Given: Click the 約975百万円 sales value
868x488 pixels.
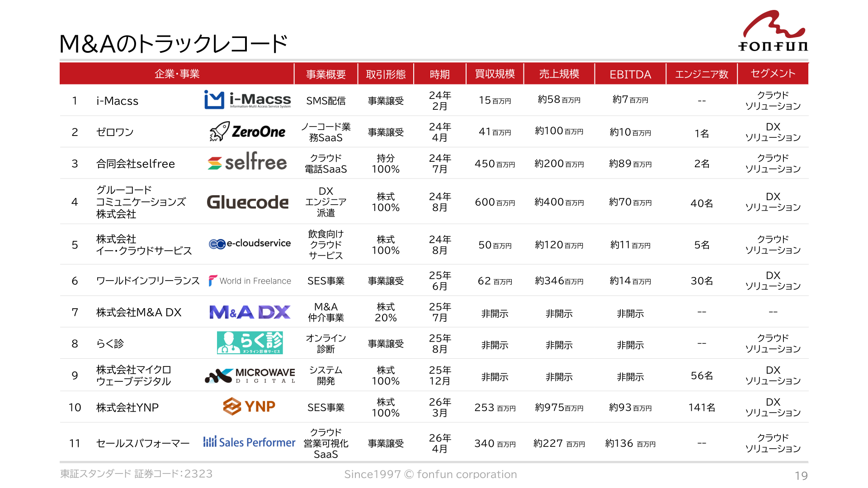Looking at the screenshot, I should (x=559, y=408).
